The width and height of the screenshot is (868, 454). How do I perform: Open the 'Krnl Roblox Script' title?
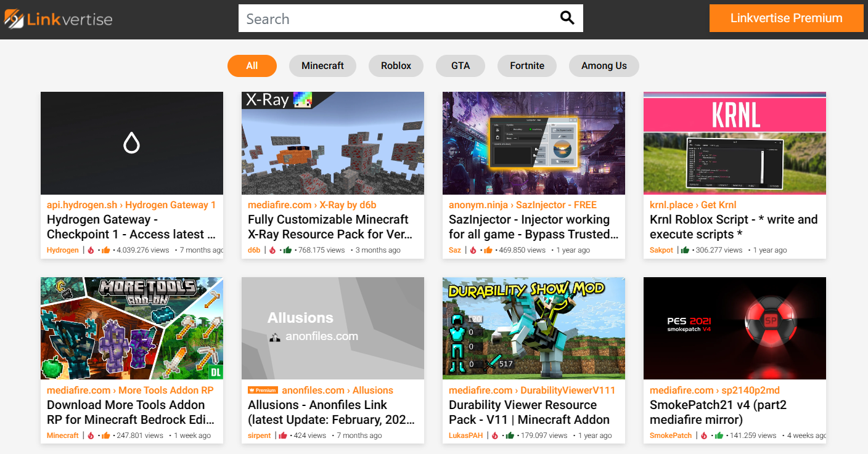(x=734, y=227)
